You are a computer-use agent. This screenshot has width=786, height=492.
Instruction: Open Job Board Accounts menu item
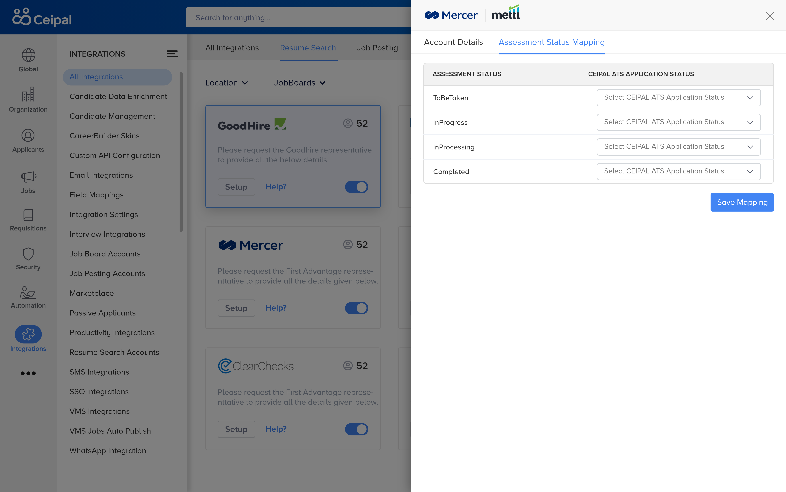pos(105,254)
